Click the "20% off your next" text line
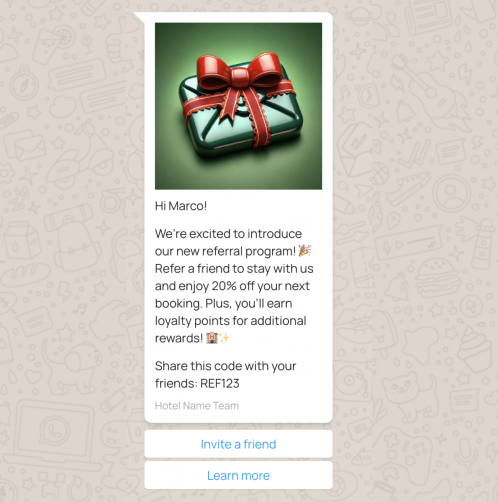The image size is (498, 502). pos(260,286)
